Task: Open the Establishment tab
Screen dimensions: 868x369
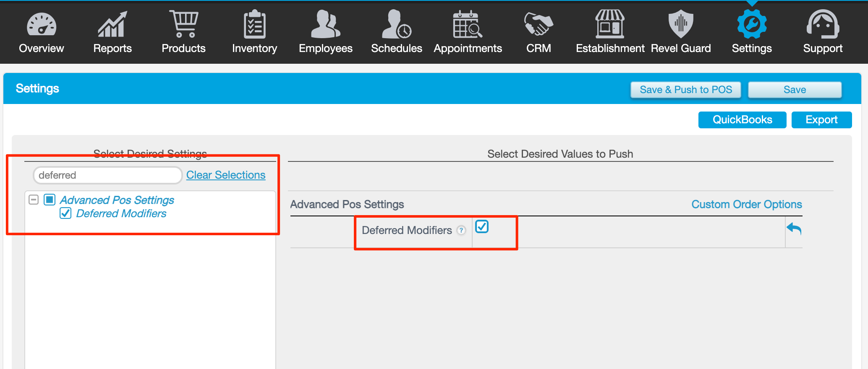Action: [610, 32]
